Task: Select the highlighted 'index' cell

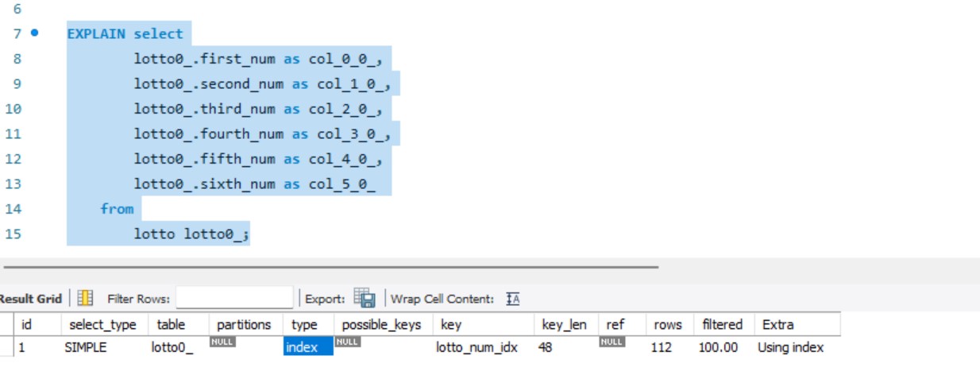Action: [308, 347]
